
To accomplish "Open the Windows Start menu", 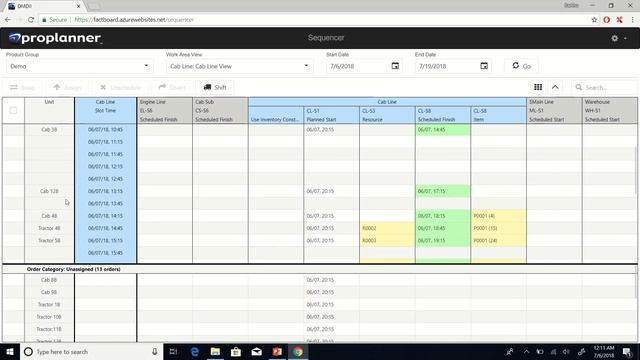I will coord(10,351).
